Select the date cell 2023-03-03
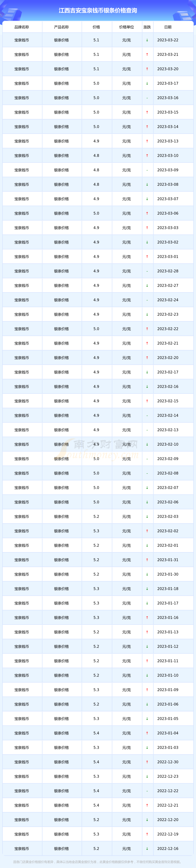 coord(168,228)
